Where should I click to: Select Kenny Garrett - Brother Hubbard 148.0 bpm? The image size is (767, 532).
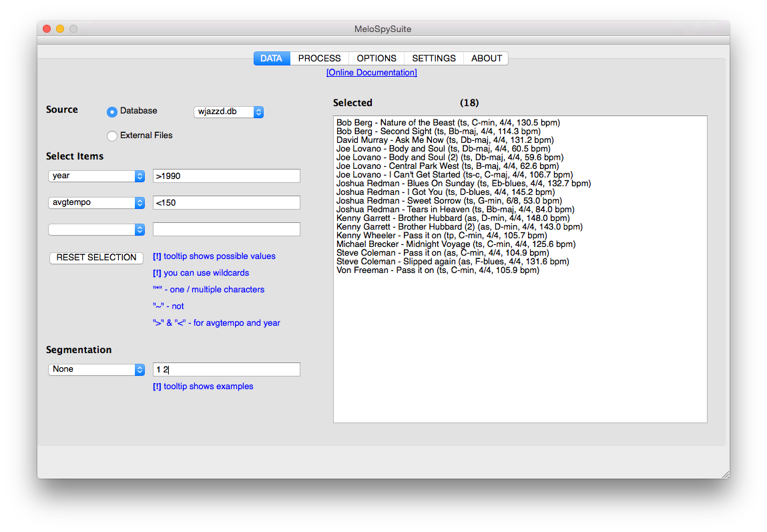tap(453, 218)
